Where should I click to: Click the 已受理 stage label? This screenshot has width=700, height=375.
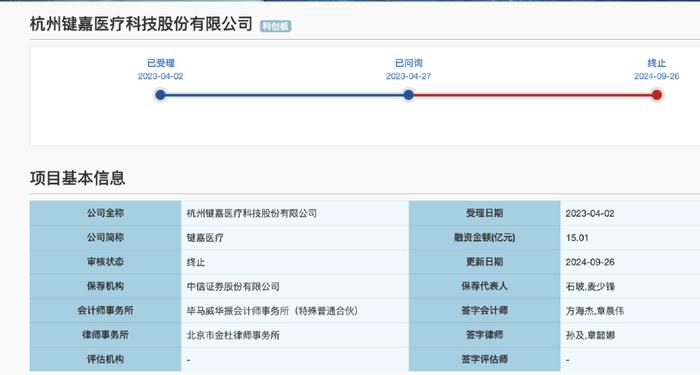click(x=161, y=63)
